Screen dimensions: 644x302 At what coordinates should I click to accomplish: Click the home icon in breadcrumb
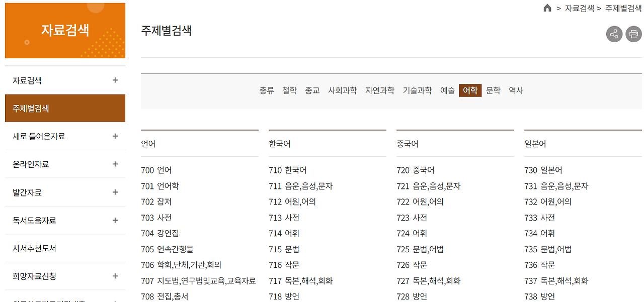547,9
